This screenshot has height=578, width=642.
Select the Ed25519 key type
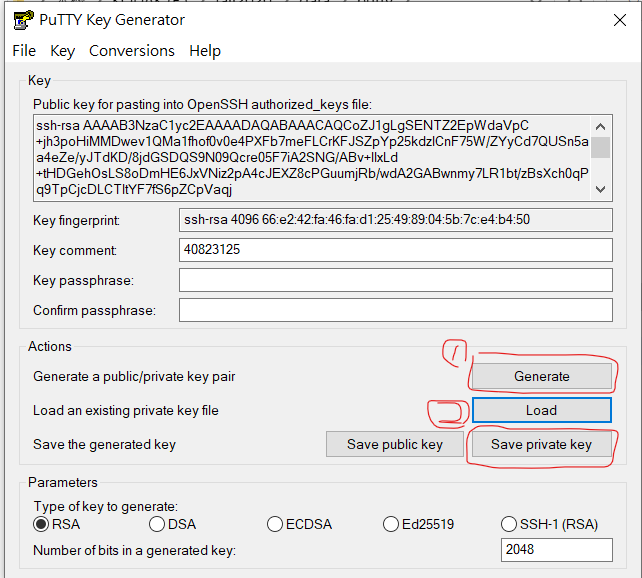coord(418,524)
